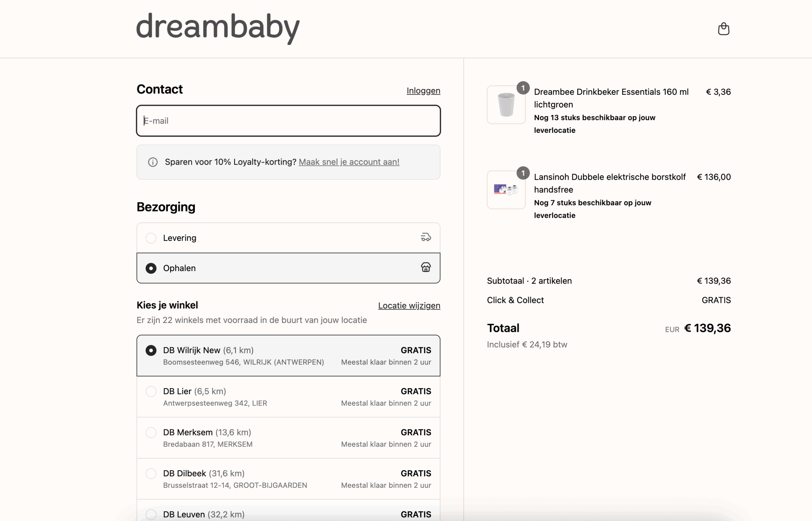Click the Inloggen link

coord(423,91)
